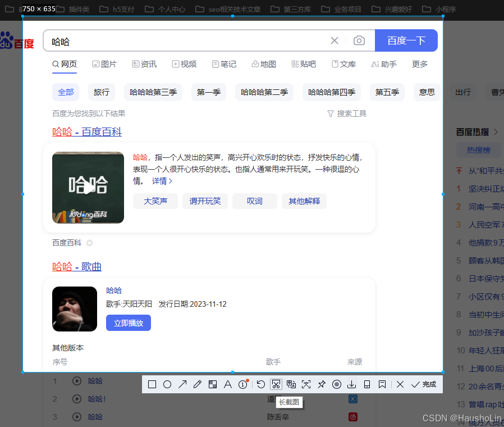Select the 全部 filter chip

click(x=66, y=92)
